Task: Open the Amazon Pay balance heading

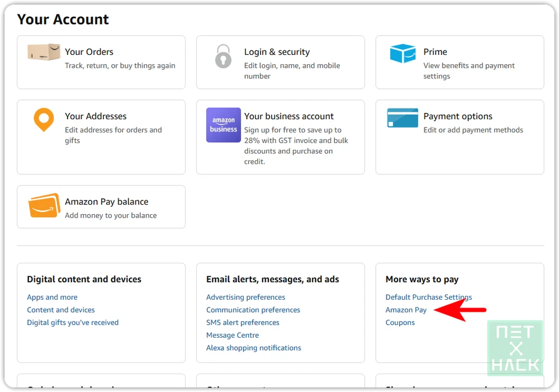Action: pos(107,202)
